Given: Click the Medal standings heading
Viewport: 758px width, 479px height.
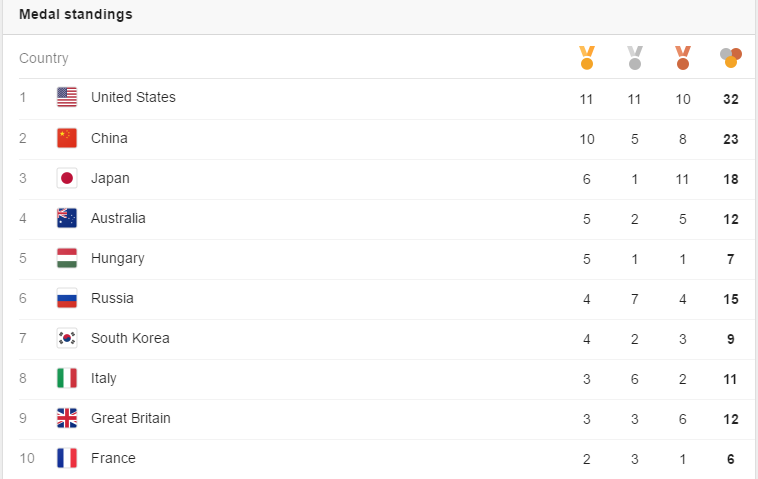Looking at the screenshot, I should coord(76,15).
